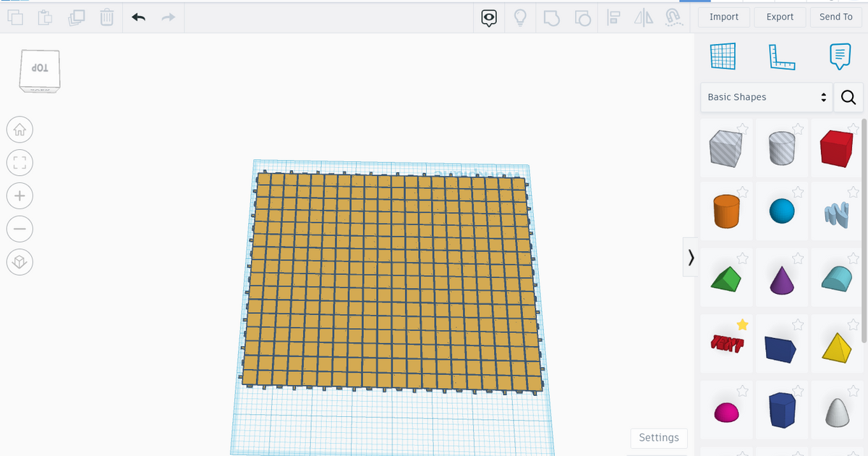The height and width of the screenshot is (456, 868).
Task: Click the Export button
Action: pos(780,17)
